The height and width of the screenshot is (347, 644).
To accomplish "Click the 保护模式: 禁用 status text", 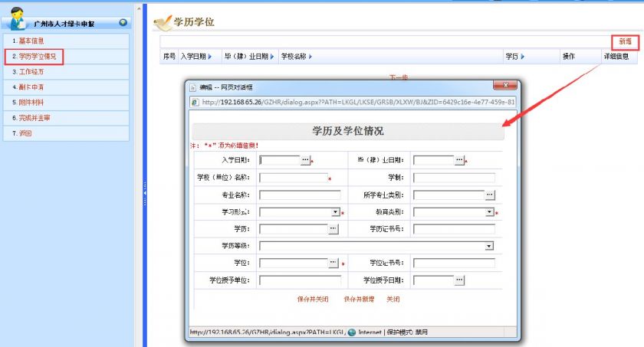I will [407, 332].
